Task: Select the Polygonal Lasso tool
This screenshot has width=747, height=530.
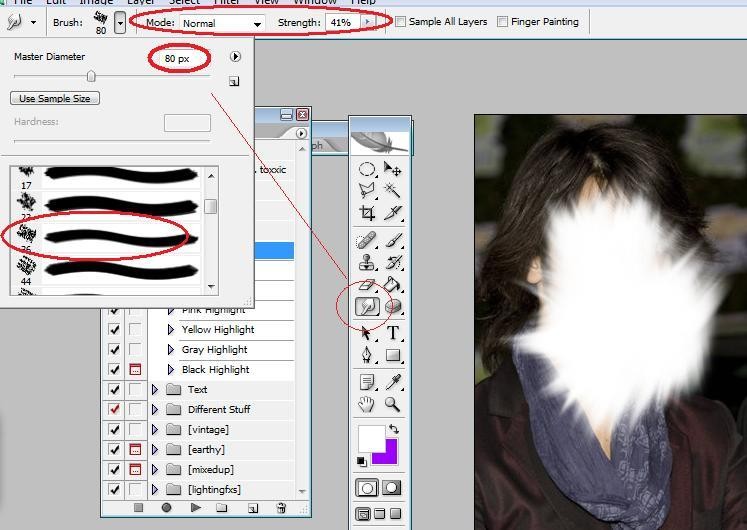Action: point(366,190)
